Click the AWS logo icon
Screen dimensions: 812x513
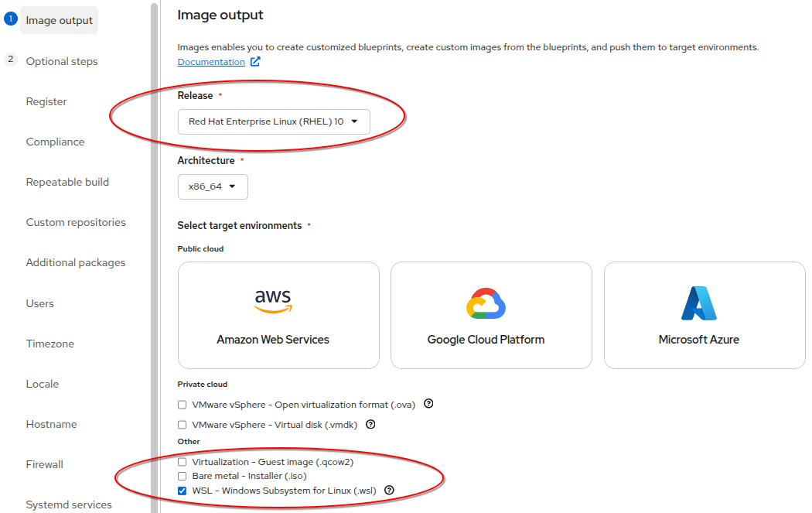coord(273,301)
